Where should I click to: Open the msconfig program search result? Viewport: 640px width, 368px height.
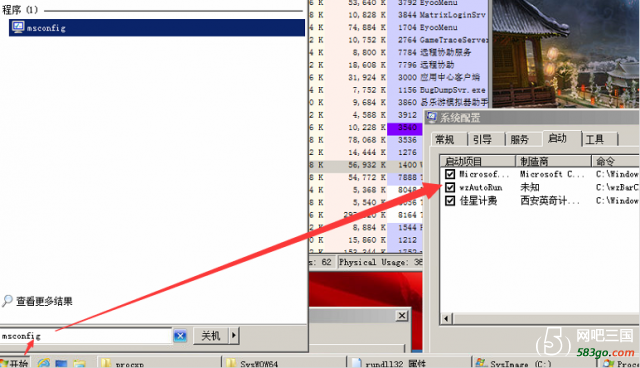coord(157,28)
